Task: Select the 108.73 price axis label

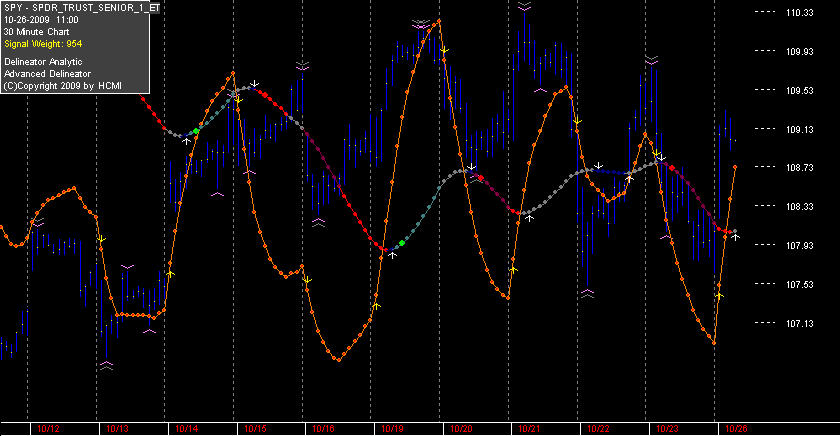Action: click(799, 168)
